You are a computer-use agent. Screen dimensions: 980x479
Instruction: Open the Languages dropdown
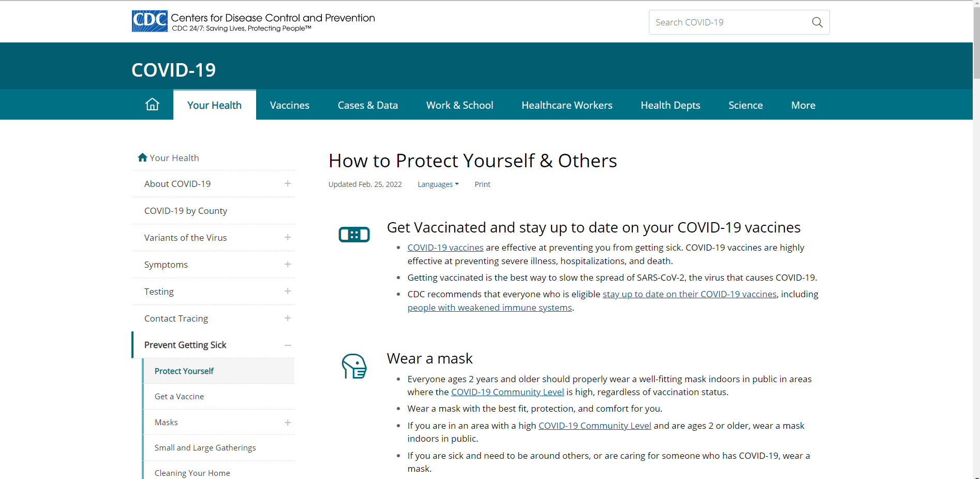[x=438, y=184]
